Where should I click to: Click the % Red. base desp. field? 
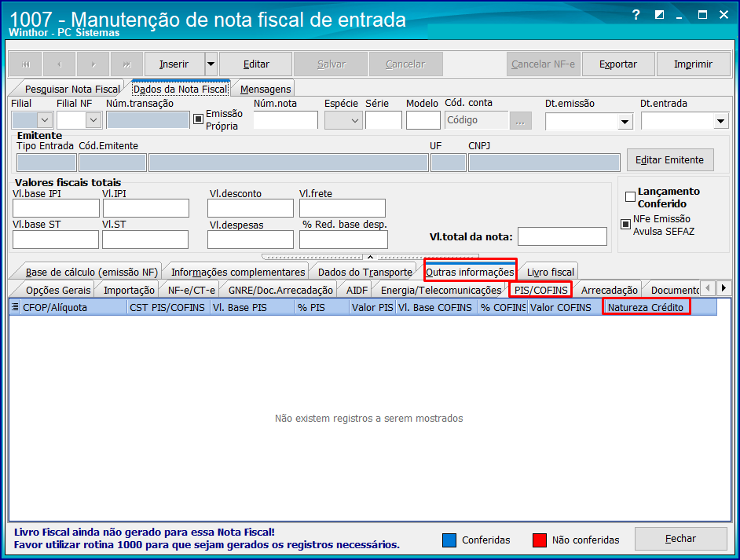[x=343, y=240]
